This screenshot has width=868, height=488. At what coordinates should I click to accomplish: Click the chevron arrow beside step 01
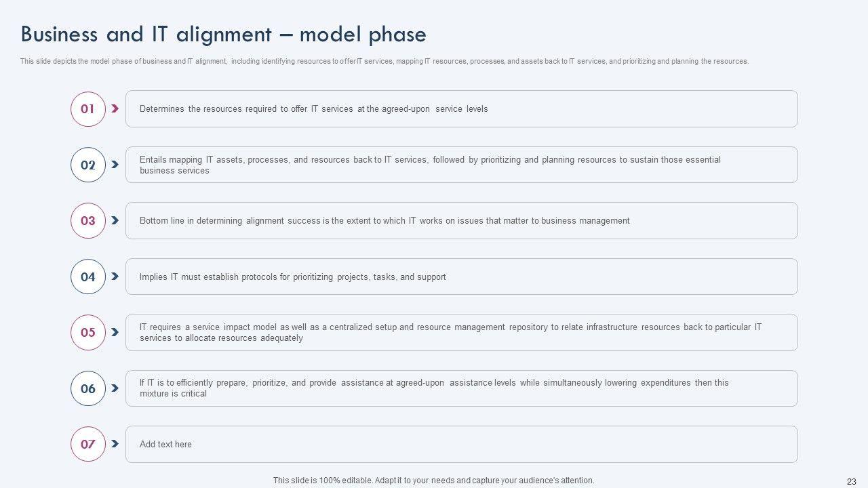tap(115, 108)
